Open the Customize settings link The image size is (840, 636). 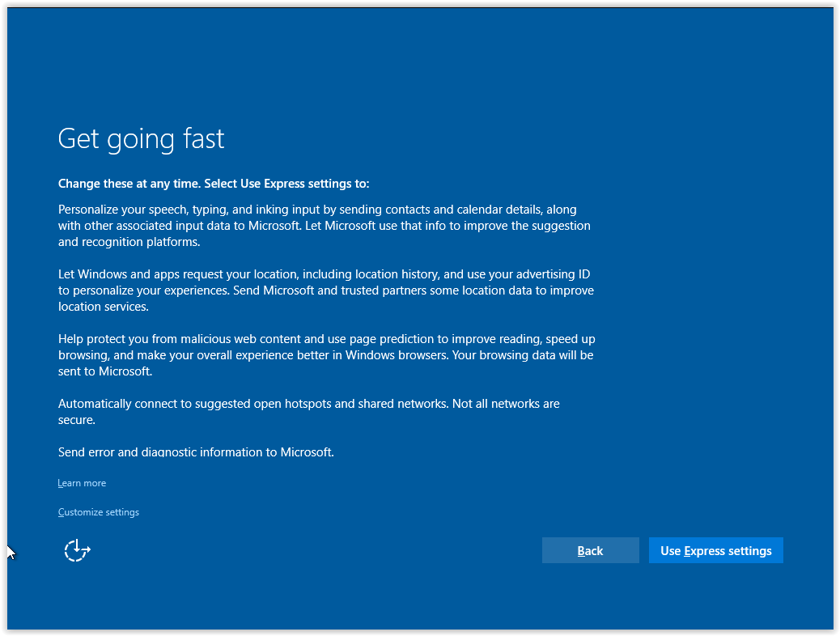click(99, 512)
